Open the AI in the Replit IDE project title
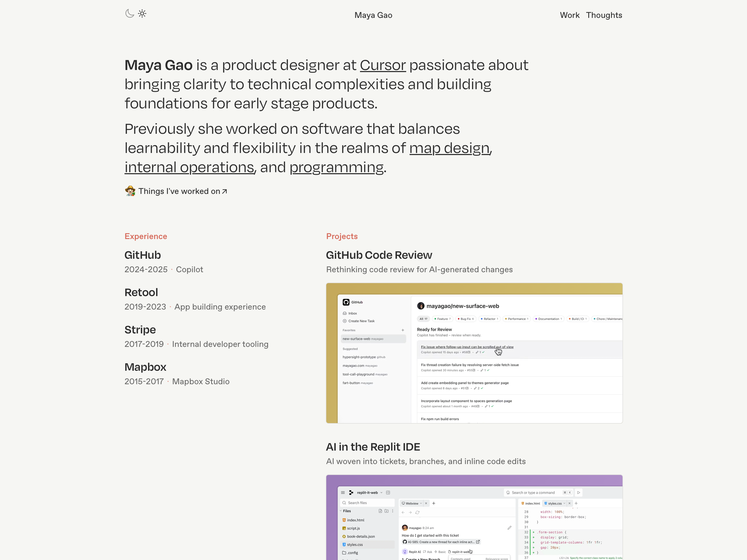 pyautogui.click(x=373, y=447)
